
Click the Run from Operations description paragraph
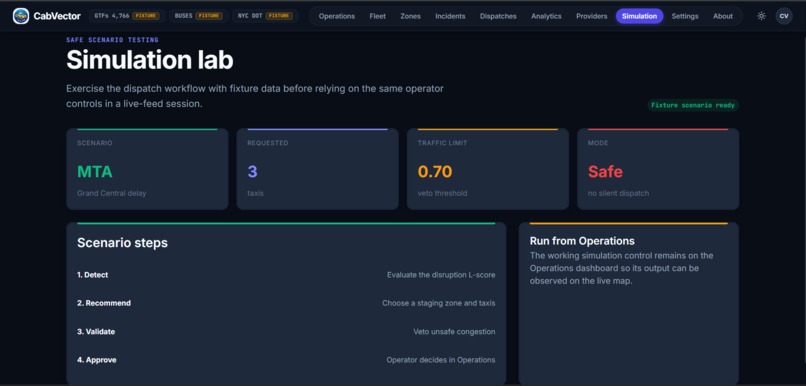[621, 268]
